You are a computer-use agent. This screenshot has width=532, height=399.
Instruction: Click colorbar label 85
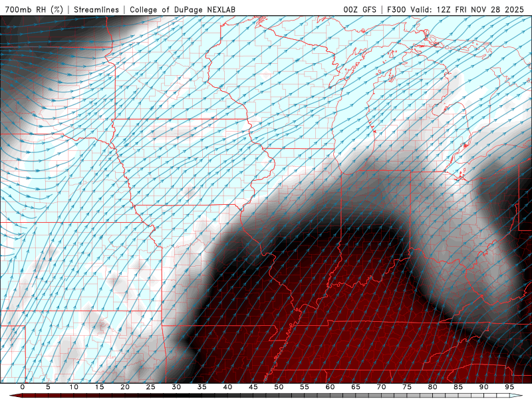click(x=458, y=387)
